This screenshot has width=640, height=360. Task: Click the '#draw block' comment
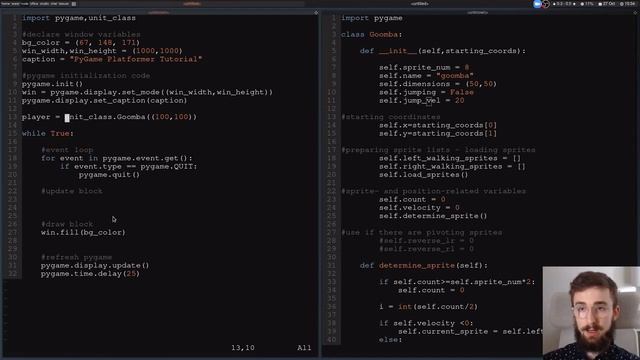coord(67,224)
